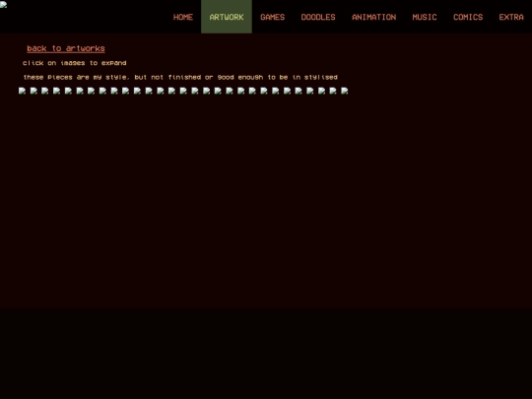Expand the first broken artwork thumbnail
Screen dimensions: 532x399
[x=22, y=91]
